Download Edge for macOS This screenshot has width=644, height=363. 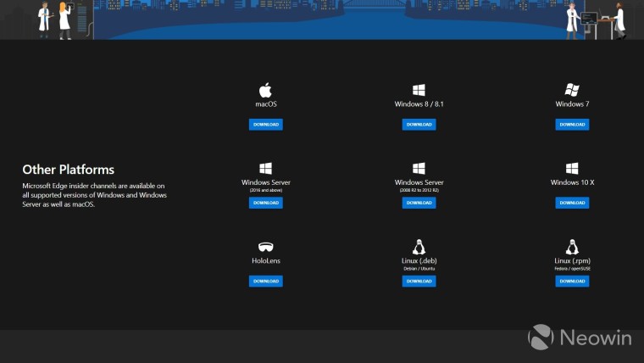click(266, 125)
